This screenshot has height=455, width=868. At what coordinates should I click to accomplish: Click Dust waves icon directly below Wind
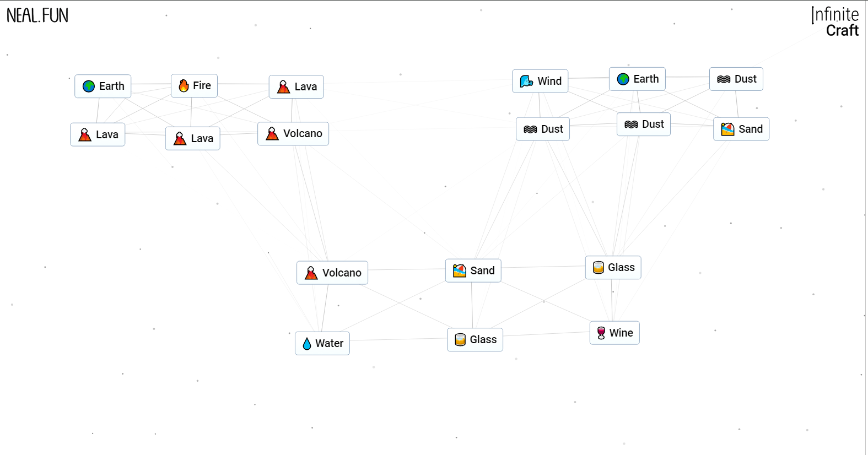coord(530,129)
